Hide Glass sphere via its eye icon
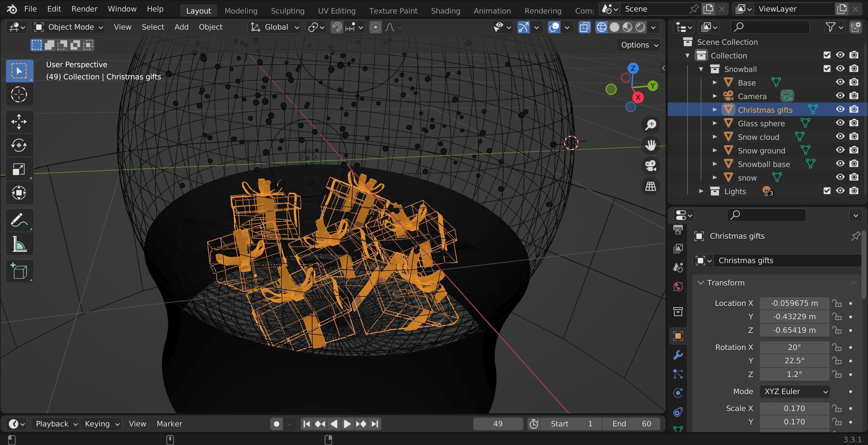Viewport: 868px width, 445px height. coord(840,123)
